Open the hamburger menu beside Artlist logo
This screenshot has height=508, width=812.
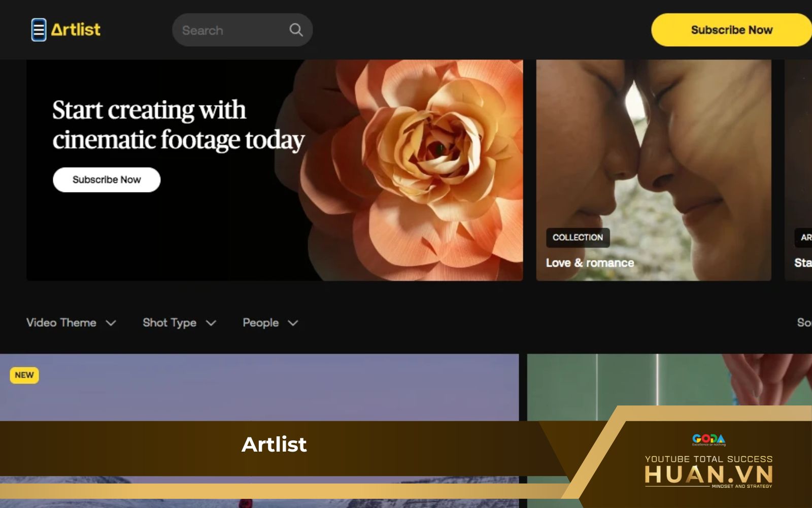(39, 30)
